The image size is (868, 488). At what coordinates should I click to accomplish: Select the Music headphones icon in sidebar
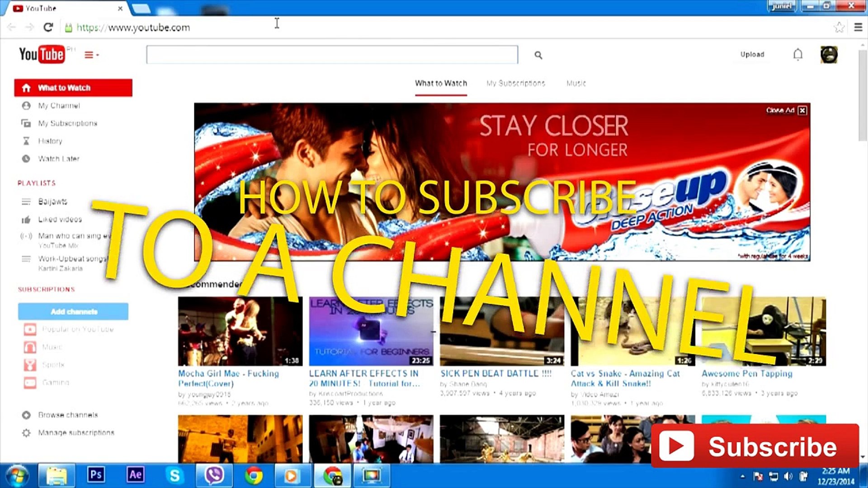coord(29,347)
